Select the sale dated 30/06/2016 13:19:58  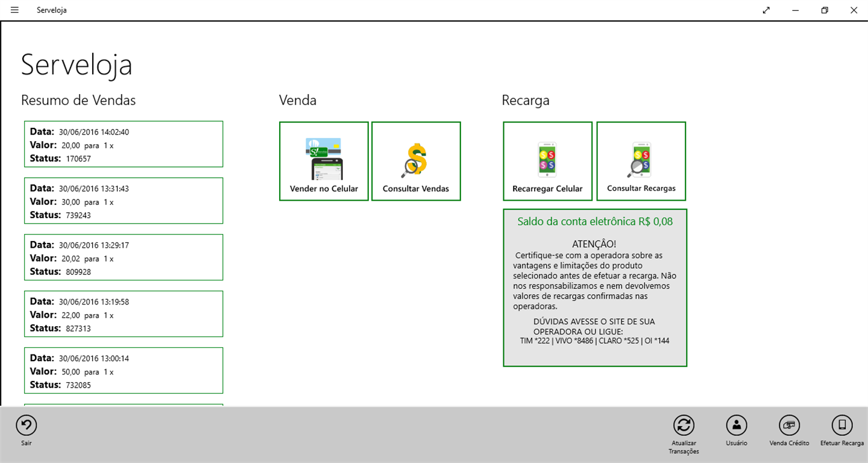[x=124, y=314]
